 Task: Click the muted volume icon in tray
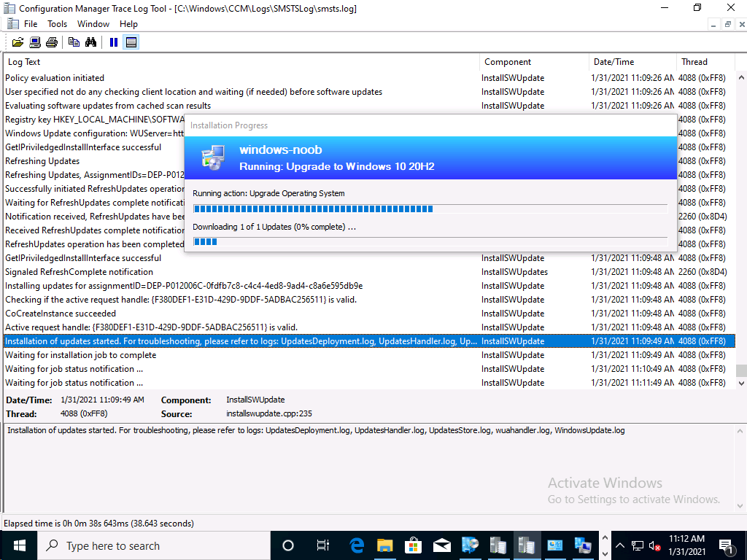pos(655,546)
